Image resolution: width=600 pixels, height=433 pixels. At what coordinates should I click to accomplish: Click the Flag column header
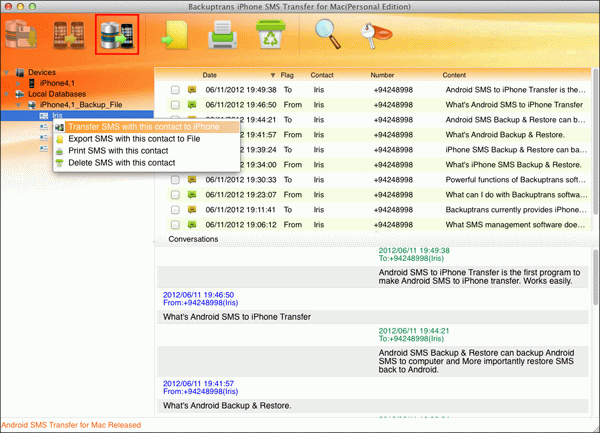point(287,75)
